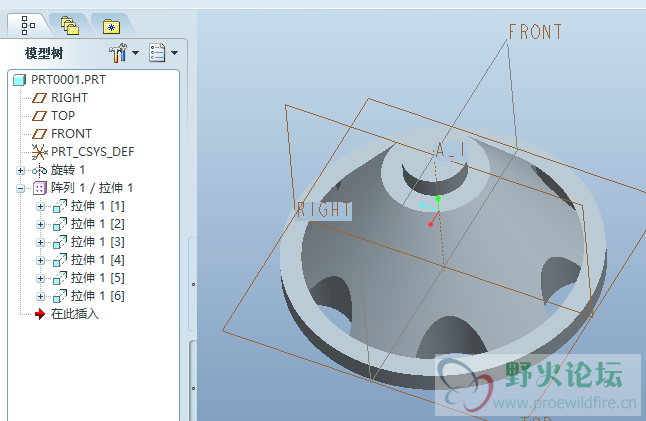Viewport: 646px width, 421px height.
Task: Click the lower navigator sash handle
Action: coord(193,388)
